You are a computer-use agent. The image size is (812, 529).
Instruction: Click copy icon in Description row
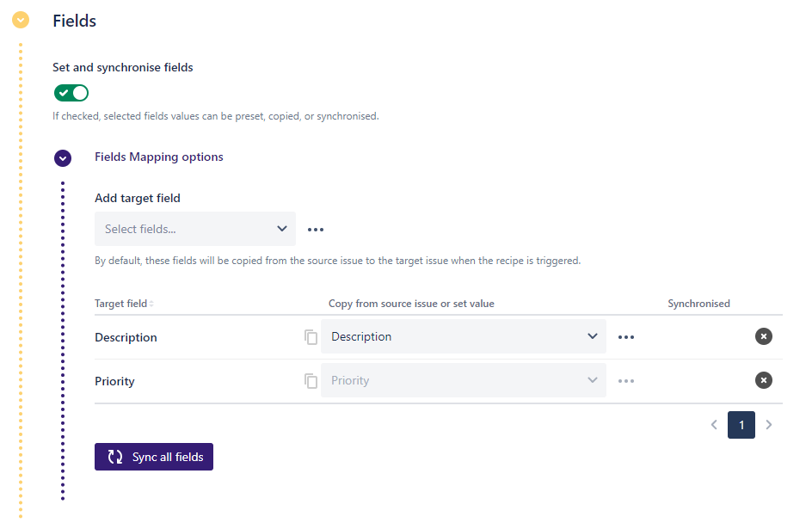311,337
